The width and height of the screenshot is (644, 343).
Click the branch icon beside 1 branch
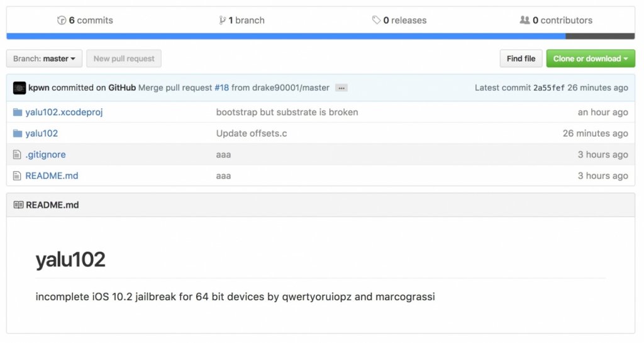[x=223, y=20]
